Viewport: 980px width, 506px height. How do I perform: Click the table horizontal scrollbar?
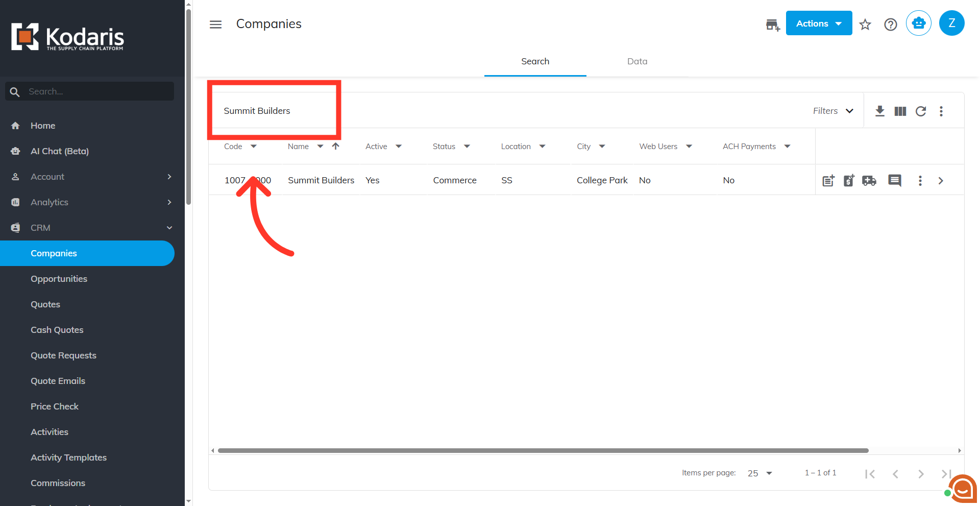[x=543, y=450]
